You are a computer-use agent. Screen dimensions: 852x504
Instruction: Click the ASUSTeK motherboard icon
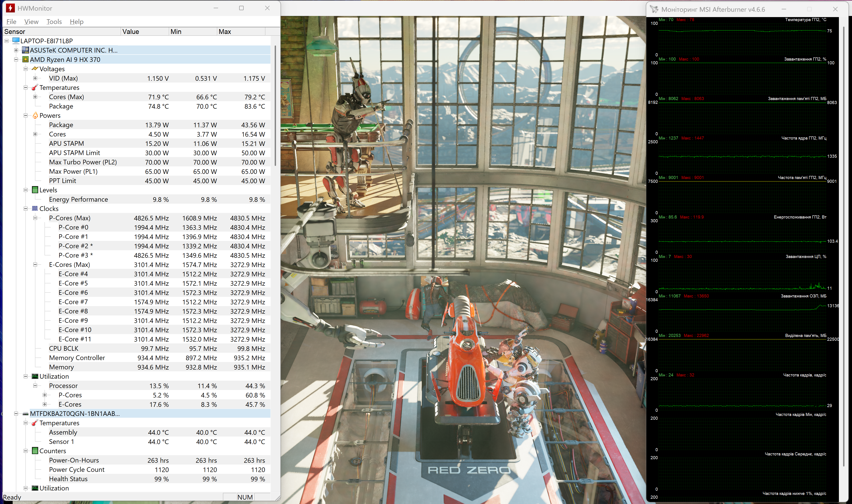pos(25,50)
